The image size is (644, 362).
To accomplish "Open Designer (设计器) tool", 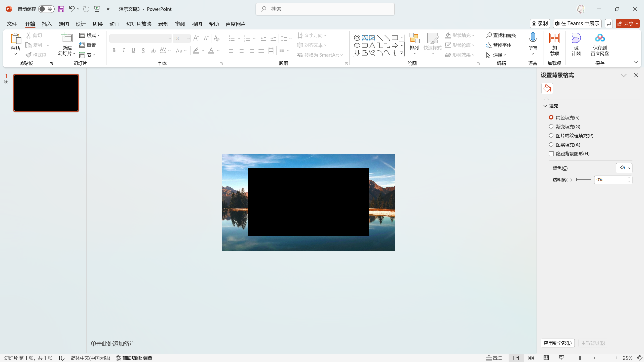I will click(576, 44).
